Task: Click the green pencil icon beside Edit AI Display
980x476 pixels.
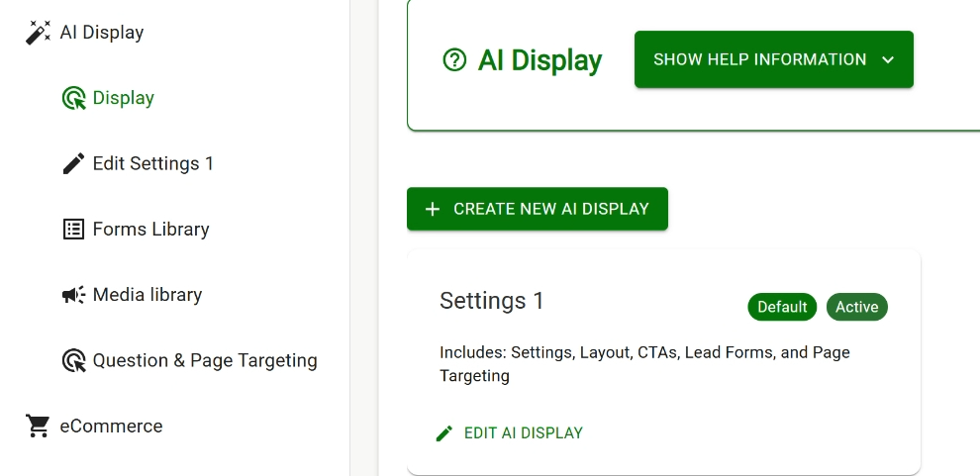Action: click(x=444, y=433)
